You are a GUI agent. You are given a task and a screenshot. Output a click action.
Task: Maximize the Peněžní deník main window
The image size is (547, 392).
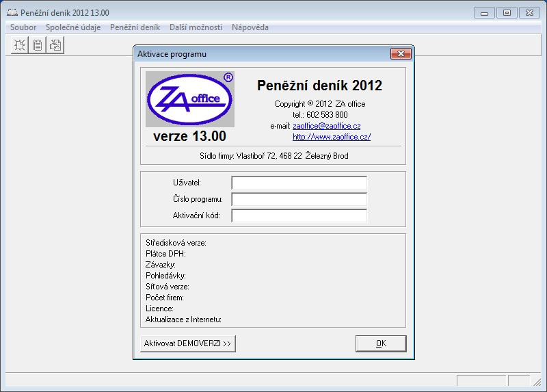[507, 13]
